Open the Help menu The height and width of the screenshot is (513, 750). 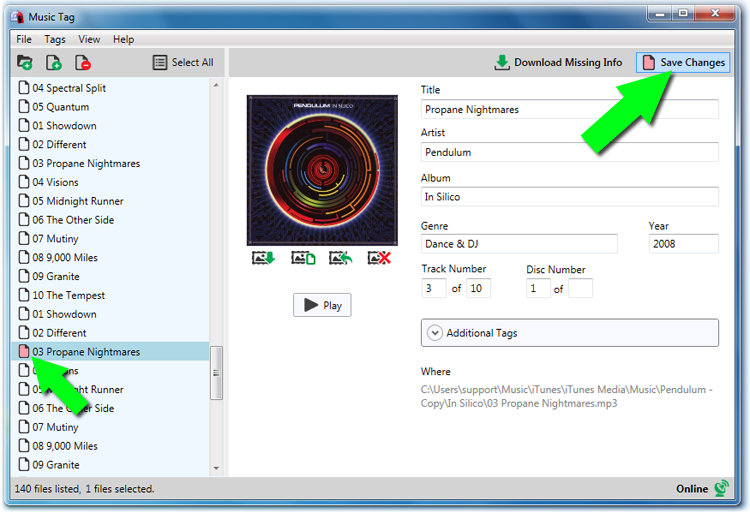pos(123,39)
